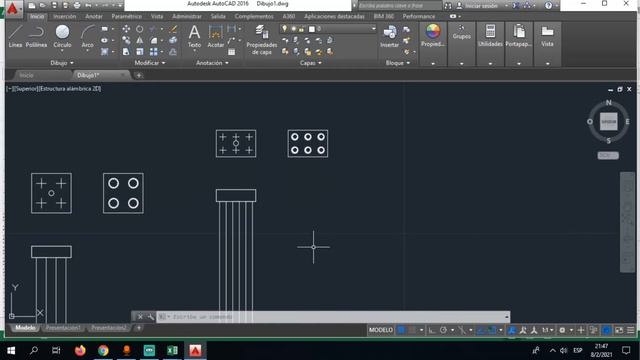This screenshot has width=640, height=360.
Task: Toggle object snap in status bar
Action: (x=492, y=330)
